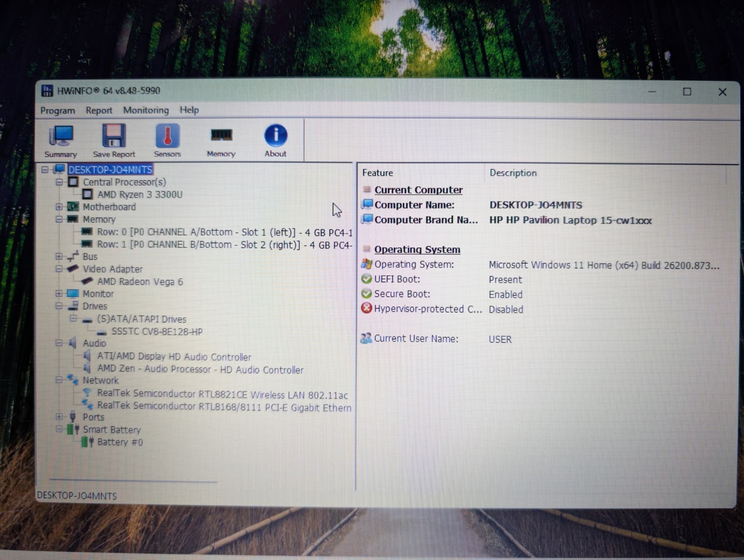
Task: Select the DESKTOP-JO4MNTS tree item
Action: 110,170
